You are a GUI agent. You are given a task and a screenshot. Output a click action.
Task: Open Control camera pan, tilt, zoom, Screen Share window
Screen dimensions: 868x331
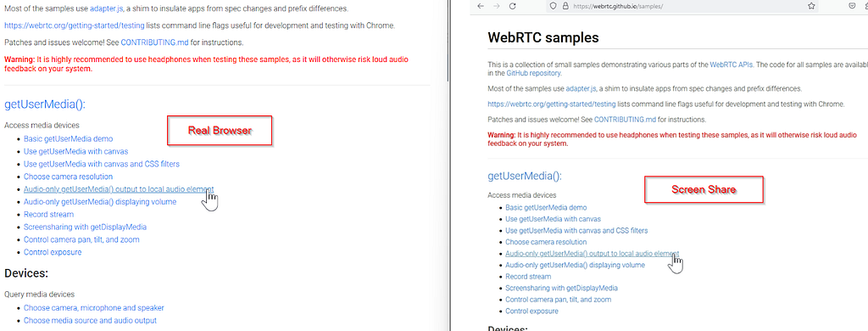(558, 300)
